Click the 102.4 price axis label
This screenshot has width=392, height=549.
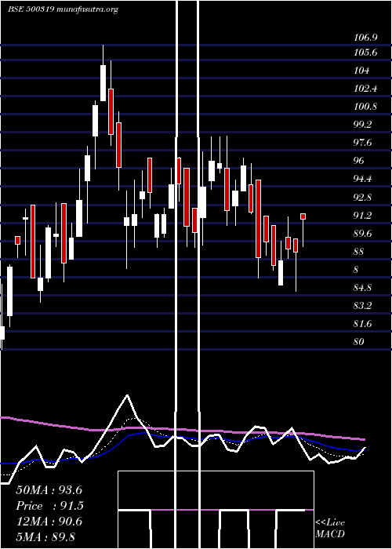tap(365, 89)
